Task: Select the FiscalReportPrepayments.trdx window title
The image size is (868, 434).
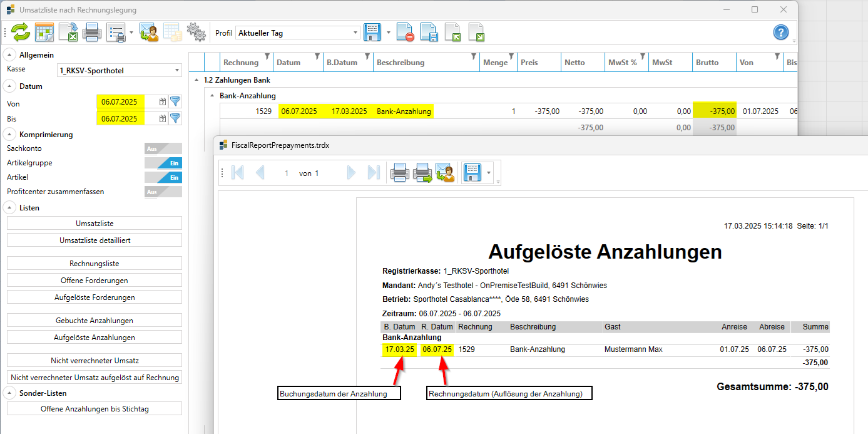Action: pos(282,145)
